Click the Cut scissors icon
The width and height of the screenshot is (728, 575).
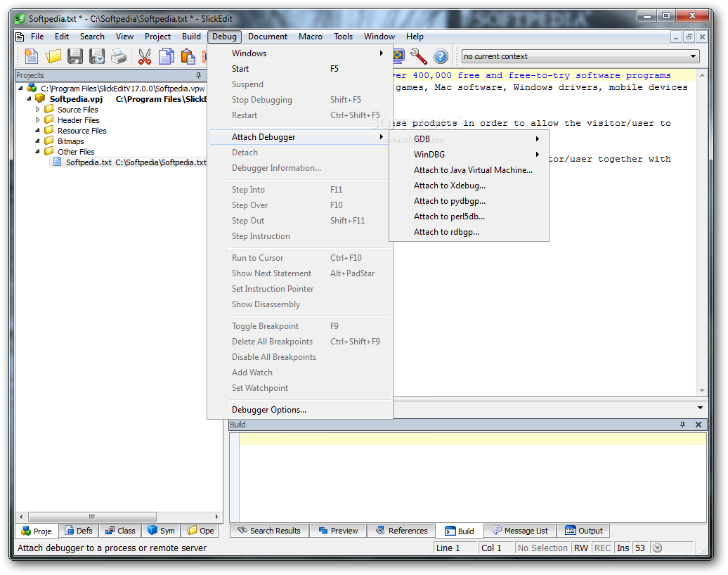(144, 56)
